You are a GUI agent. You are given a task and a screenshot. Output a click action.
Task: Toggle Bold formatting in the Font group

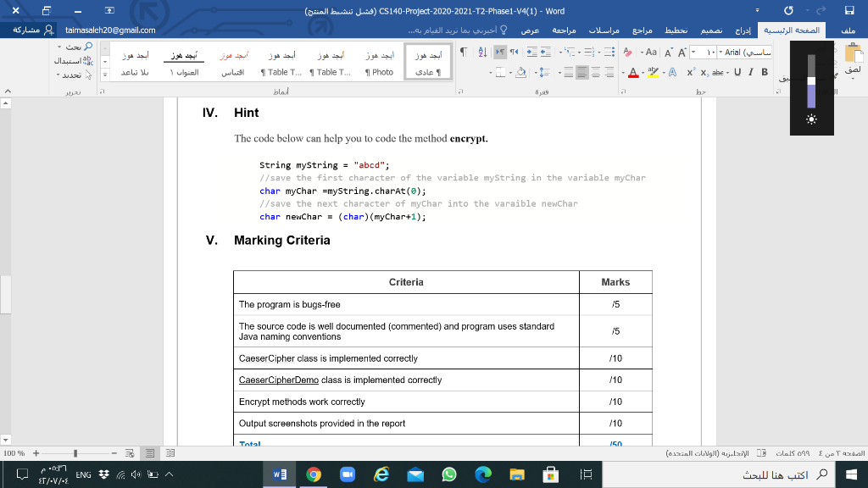[x=765, y=72]
